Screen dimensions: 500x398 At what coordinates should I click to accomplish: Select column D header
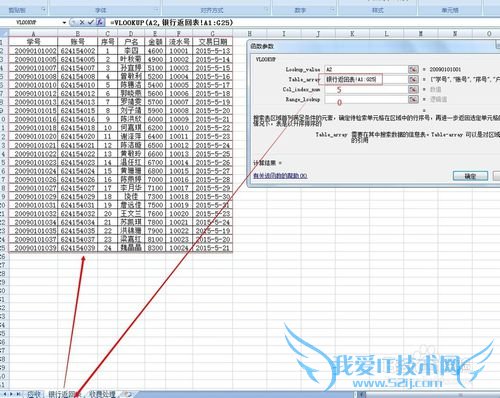point(131,33)
